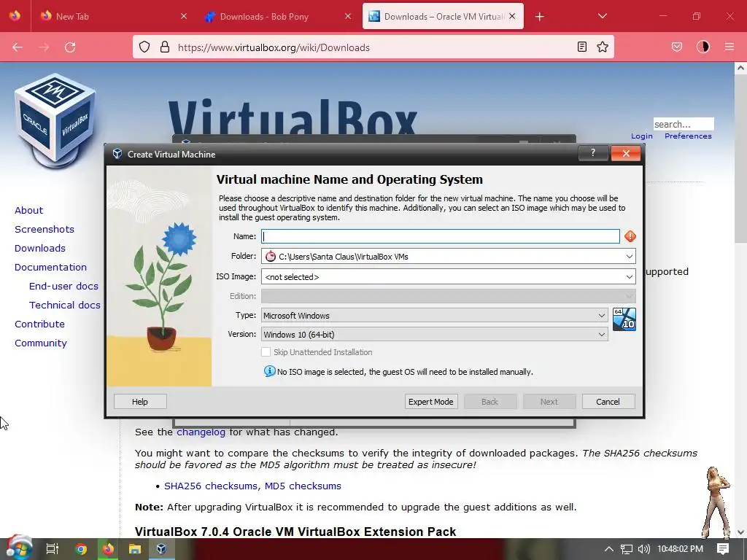Click the VirtualBox cube logo on webpage
The image size is (747, 560).
pyautogui.click(x=55, y=121)
